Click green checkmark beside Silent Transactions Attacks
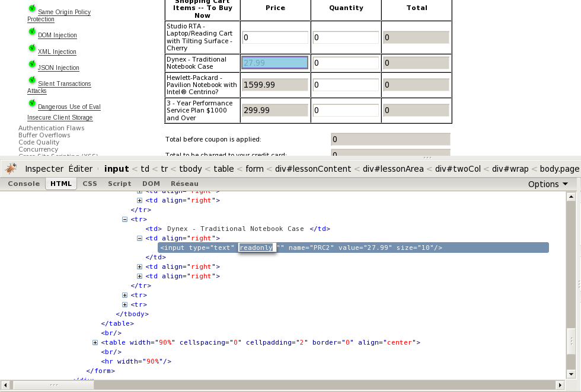 [x=32, y=80]
